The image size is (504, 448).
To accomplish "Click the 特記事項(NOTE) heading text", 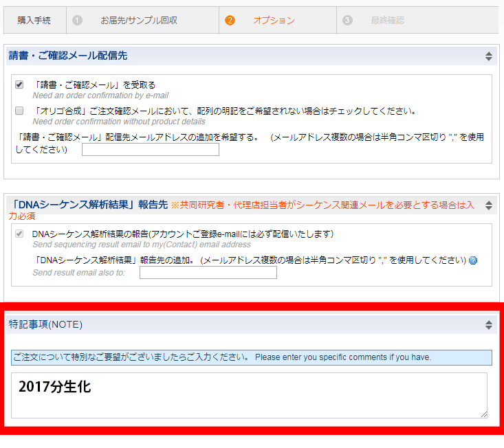I will coord(45,324).
